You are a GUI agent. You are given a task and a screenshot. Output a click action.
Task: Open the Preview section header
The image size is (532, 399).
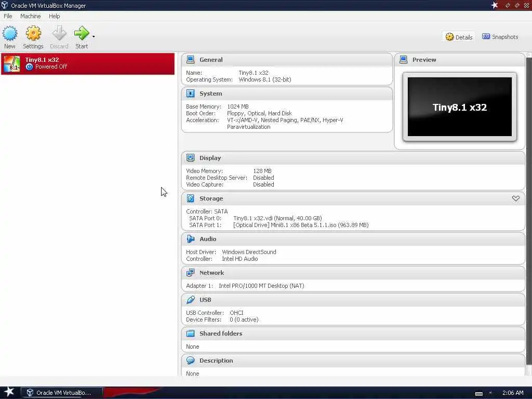click(x=424, y=60)
